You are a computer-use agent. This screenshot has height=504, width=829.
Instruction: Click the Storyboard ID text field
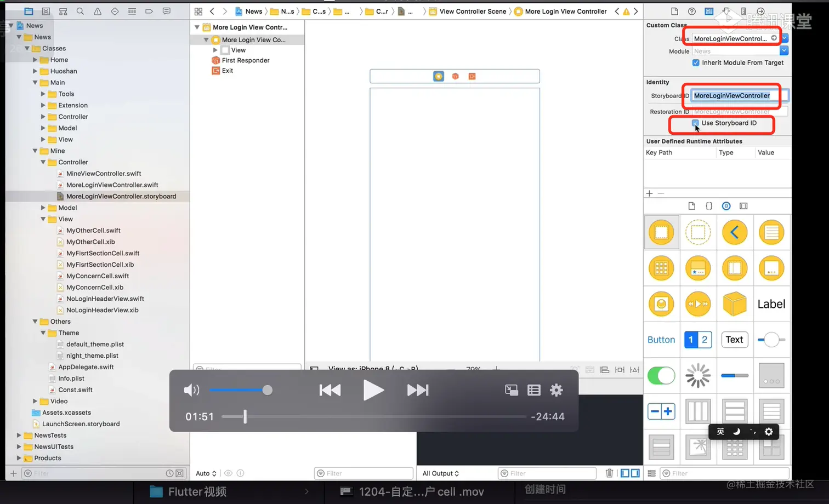[739, 96]
